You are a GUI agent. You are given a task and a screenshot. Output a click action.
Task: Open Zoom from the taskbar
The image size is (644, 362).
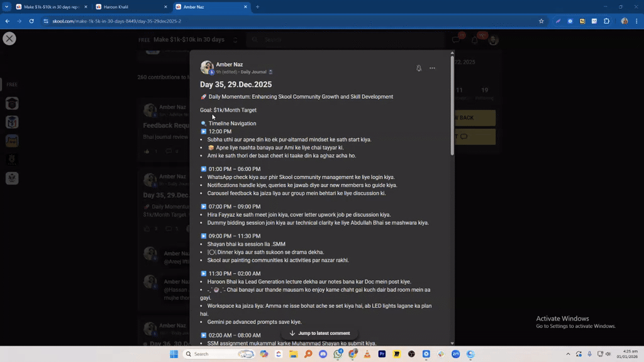(455, 354)
